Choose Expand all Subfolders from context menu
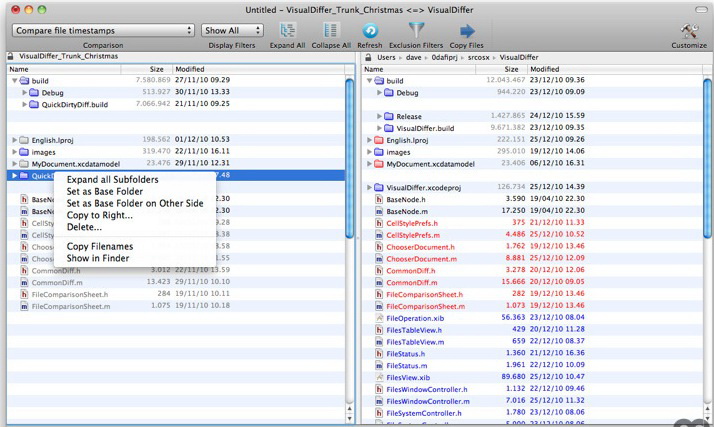714x427 pixels. 112,180
